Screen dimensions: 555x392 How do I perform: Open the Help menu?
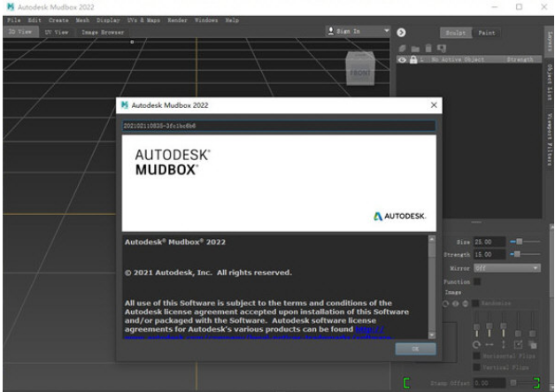(232, 20)
